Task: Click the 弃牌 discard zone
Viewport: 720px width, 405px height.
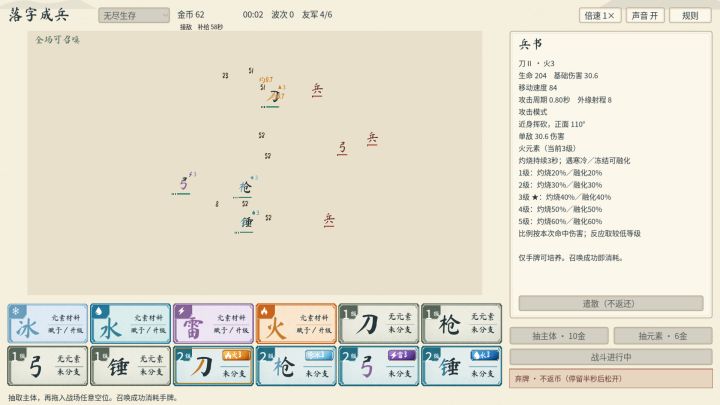Action: 611,379
